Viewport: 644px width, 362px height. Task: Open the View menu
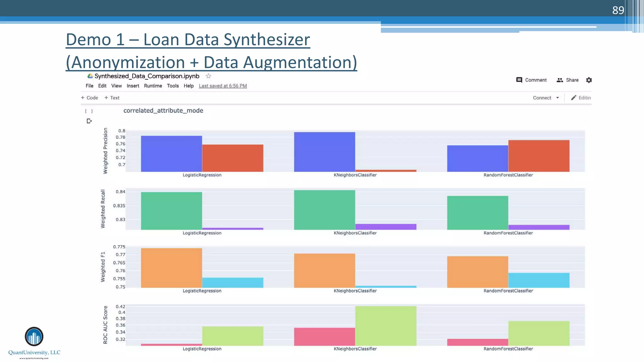point(116,86)
